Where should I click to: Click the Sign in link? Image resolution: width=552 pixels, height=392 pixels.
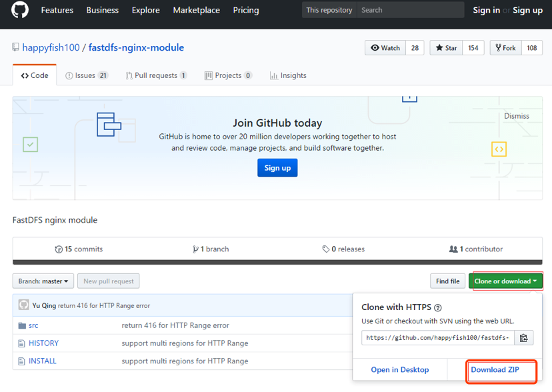pos(487,10)
